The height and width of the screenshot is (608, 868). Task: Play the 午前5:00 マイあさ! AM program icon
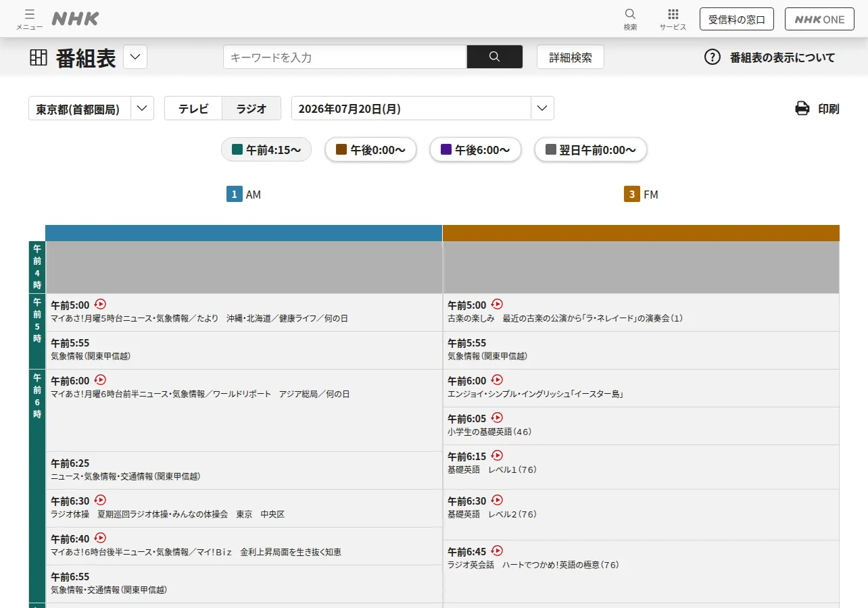tap(101, 304)
